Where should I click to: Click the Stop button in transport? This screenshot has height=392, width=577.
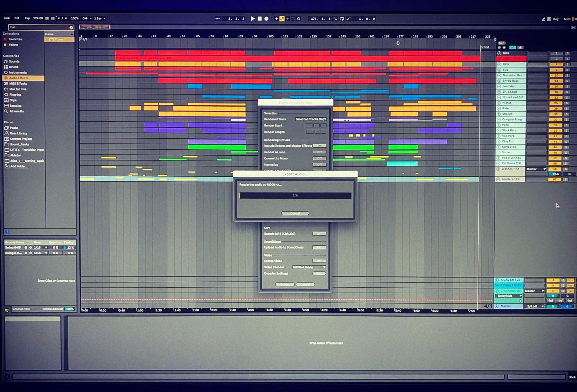click(x=260, y=19)
